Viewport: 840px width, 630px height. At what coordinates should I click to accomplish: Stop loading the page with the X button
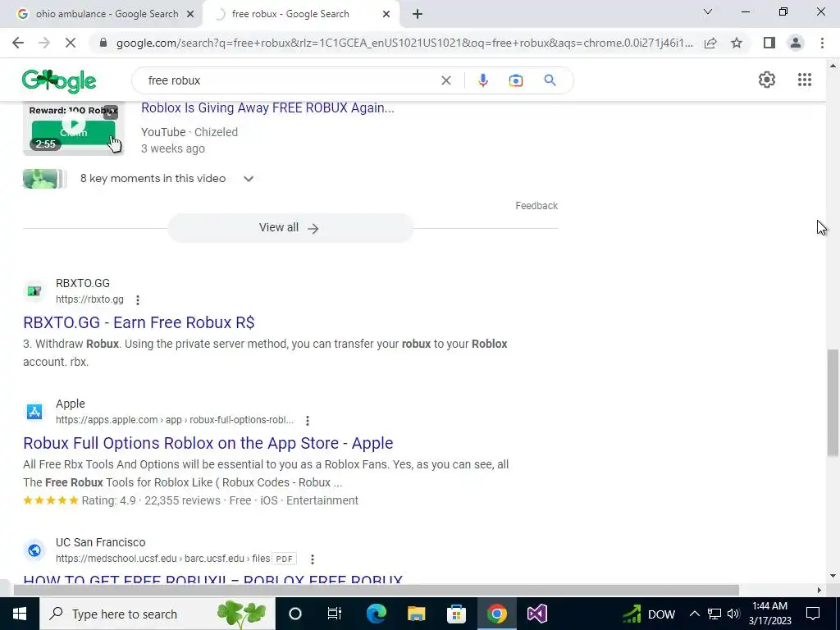pyautogui.click(x=71, y=43)
